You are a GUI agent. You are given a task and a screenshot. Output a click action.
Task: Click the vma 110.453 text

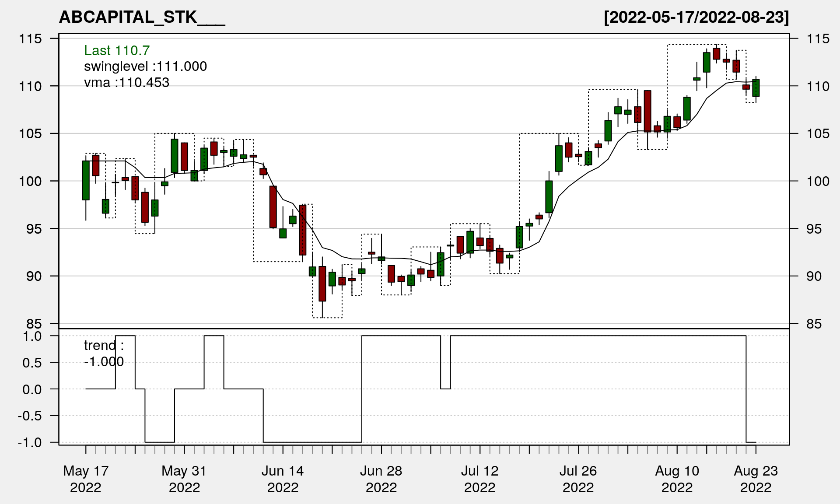[x=126, y=82]
